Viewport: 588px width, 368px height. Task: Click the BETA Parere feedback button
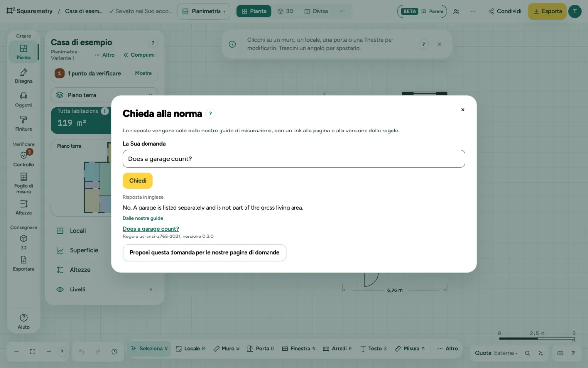422,11
